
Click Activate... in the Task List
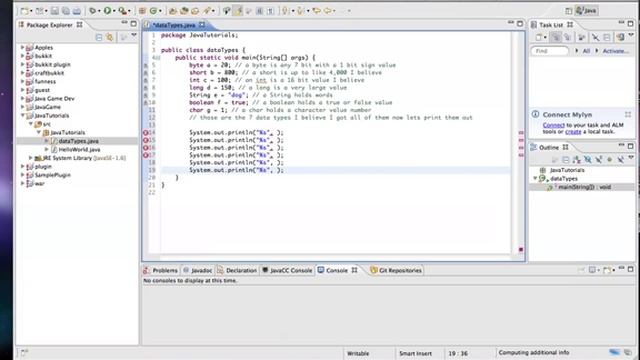point(616,51)
